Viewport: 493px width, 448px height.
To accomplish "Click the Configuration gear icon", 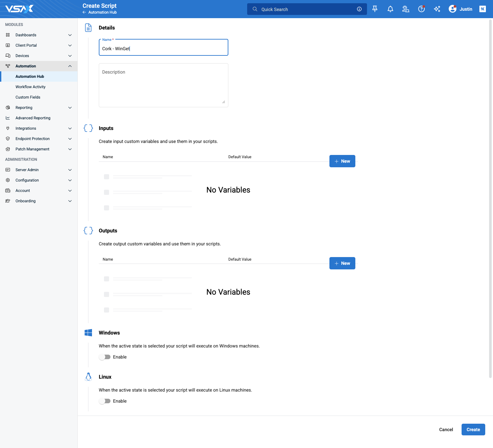I will click(8, 180).
